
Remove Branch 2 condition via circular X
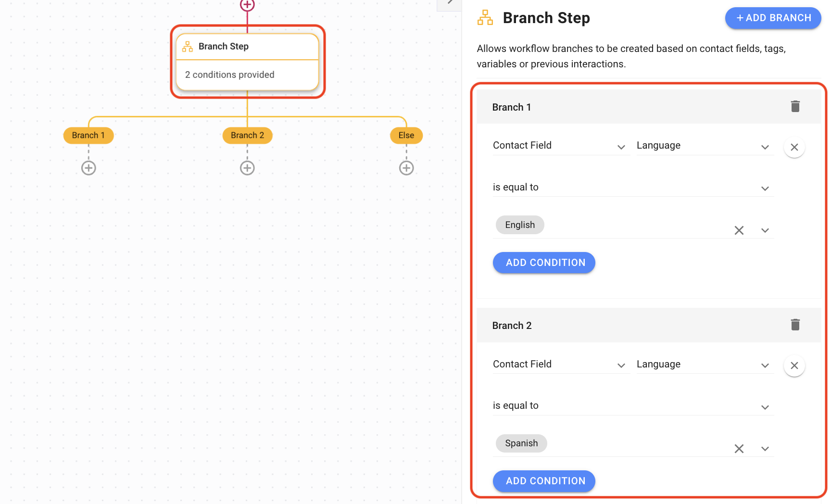pyautogui.click(x=794, y=365)
